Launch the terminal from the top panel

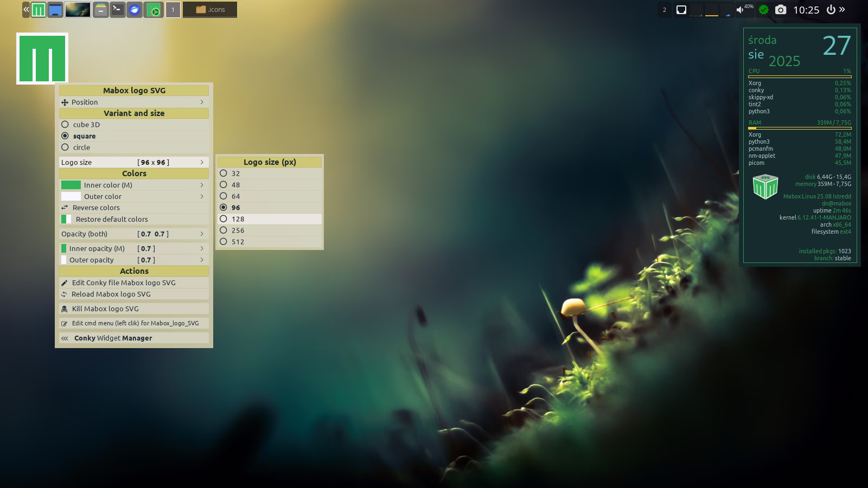(117, 10)
